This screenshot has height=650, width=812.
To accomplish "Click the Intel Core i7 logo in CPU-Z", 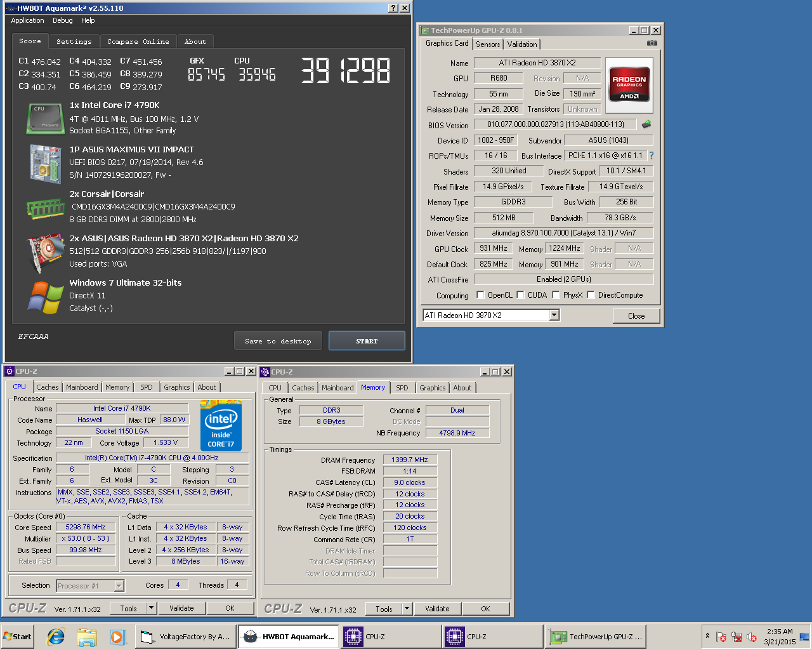I will (x=221, y=425).
